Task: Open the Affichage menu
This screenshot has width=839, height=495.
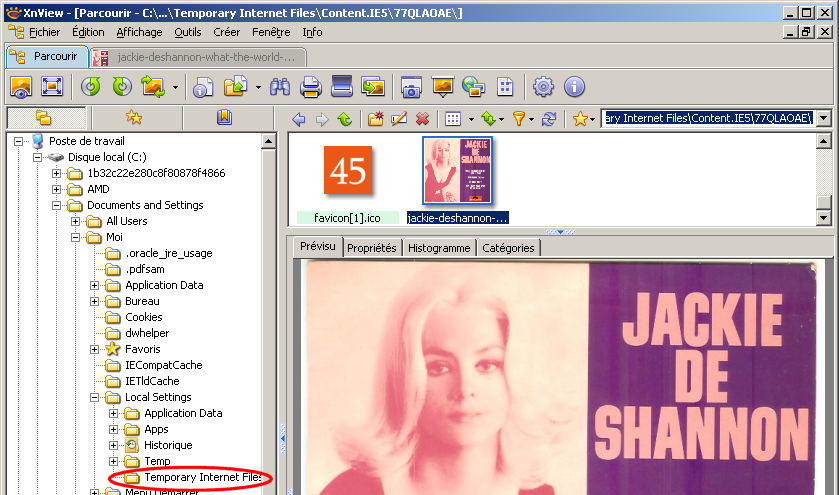Action: tap(139, 33)
